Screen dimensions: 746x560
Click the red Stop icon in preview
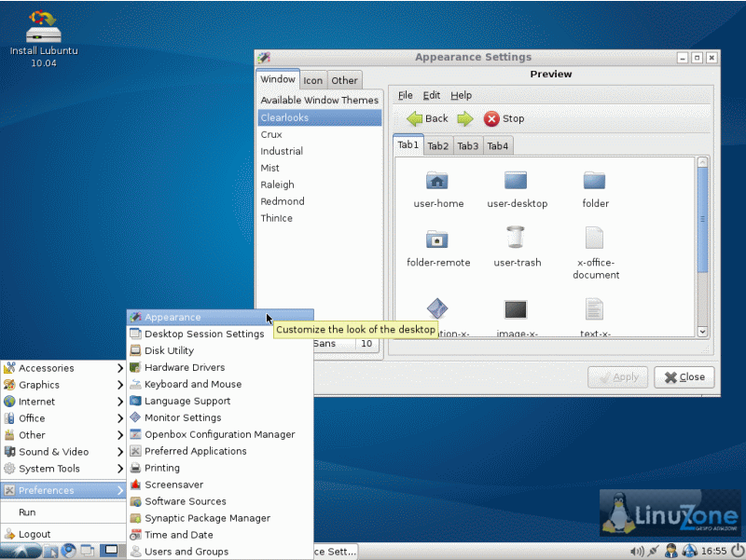click(491, 118)
